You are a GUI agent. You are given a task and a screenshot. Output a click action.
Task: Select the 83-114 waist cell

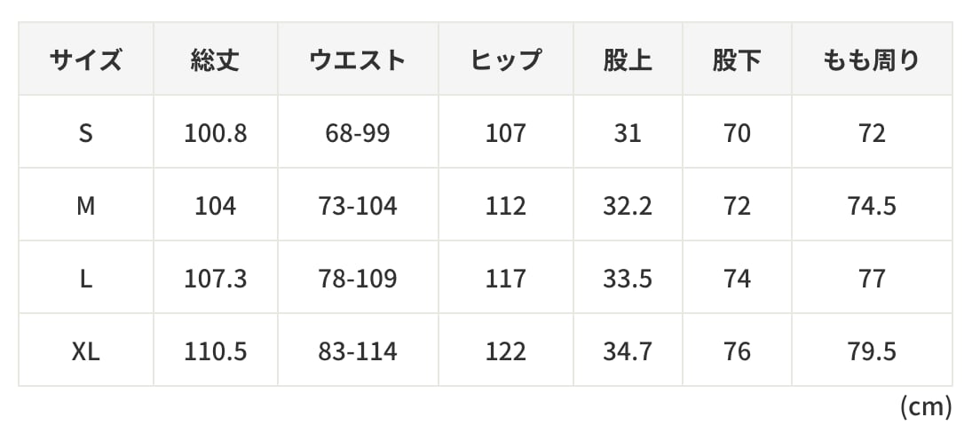pyautogui.click(x=358, y=350)
